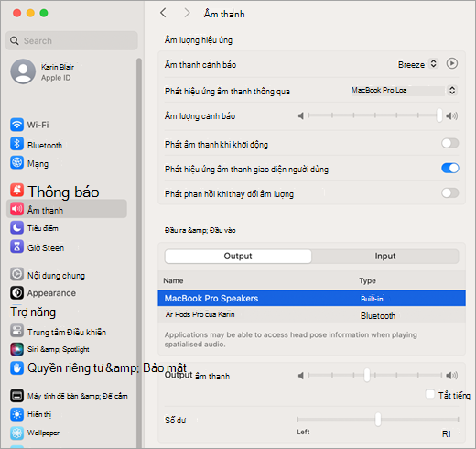Click the search magnifier icon

(15, 40)
